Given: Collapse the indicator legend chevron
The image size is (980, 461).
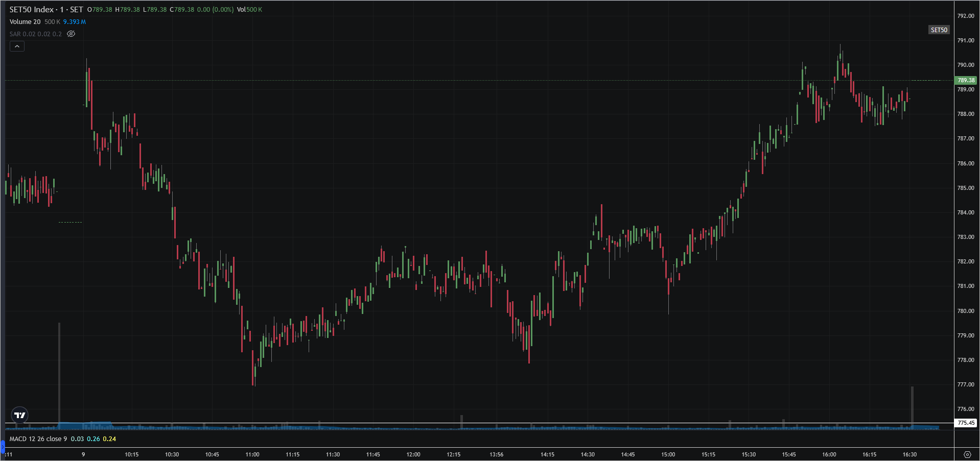Looking at the screenshot, I should coord(17,46).
